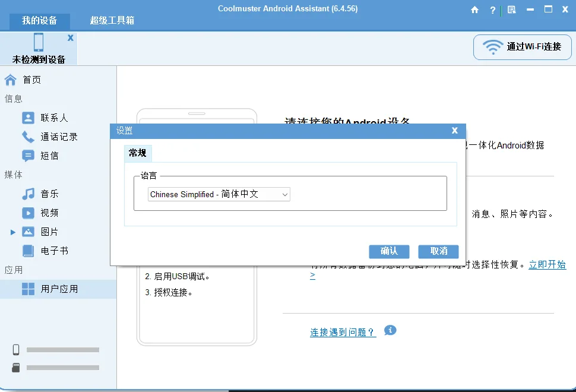The image size is (576, 392).
Task: Click the phone storage usage bar
Action: [x=63, y=350]
